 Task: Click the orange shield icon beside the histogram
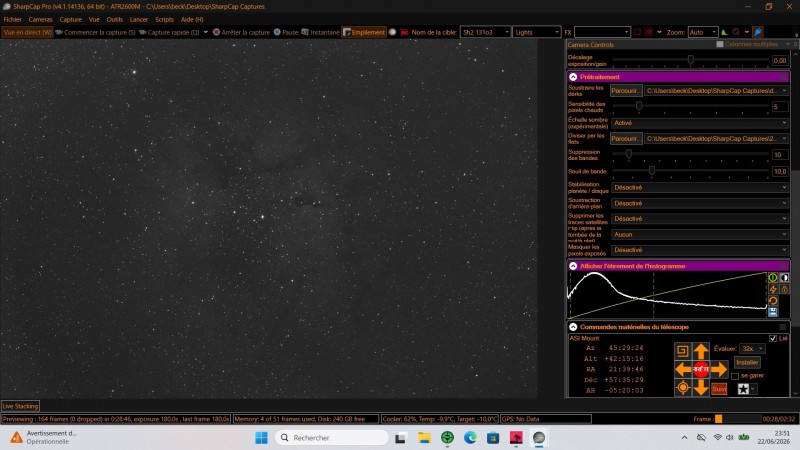(x=784, y=289)
